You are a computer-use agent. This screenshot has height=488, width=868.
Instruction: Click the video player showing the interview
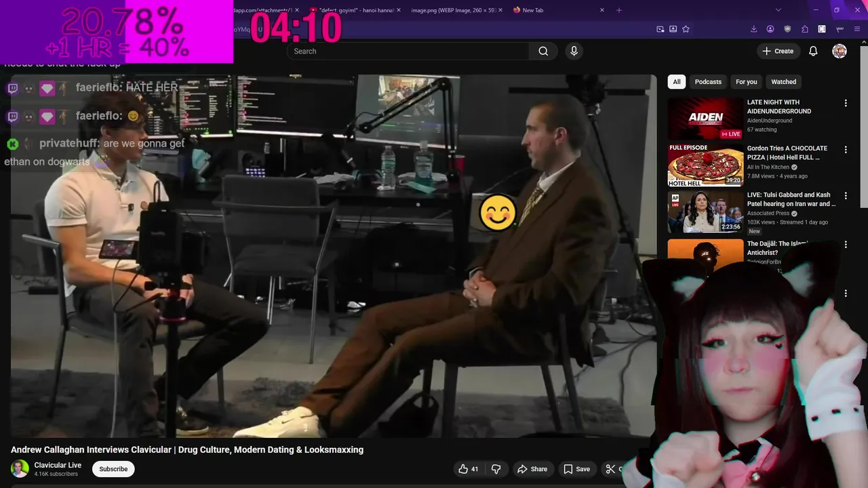click(x=334, y=256)
